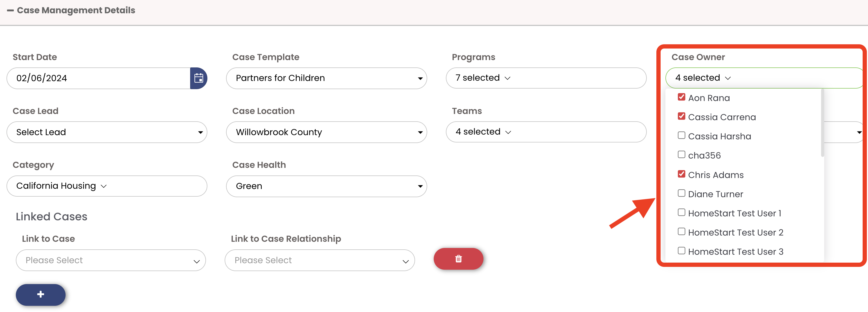Check the Diane Turner checkbox

(681, 193)
